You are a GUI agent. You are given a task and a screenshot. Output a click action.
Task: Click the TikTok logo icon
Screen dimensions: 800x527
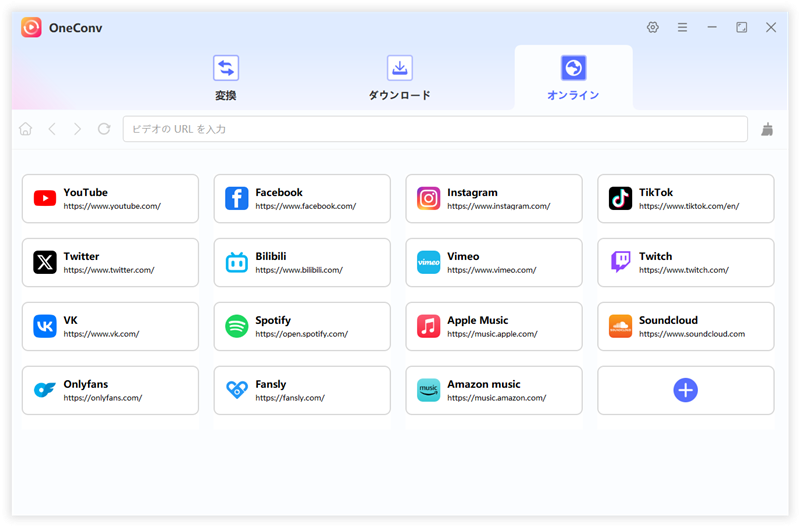pyautogui.click(x=620, y=198)
